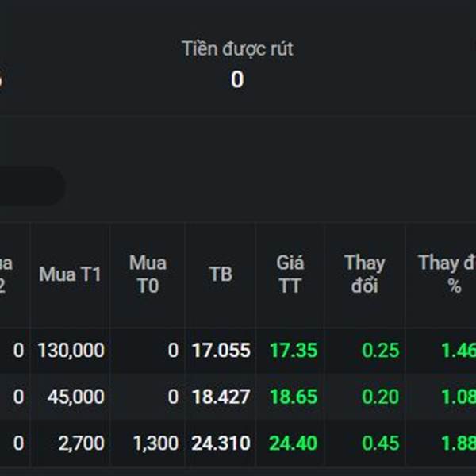Click the Giá TT column header

coord(290,274)
